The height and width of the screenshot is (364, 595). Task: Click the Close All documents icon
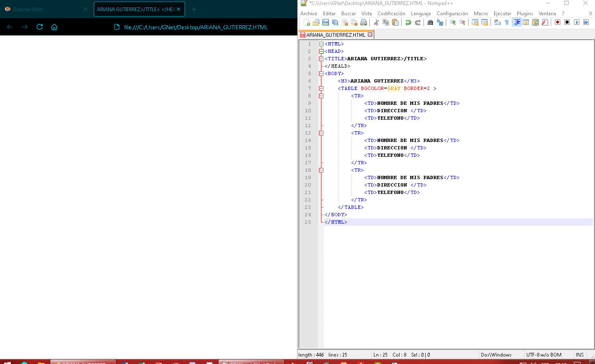coord(354,22)
